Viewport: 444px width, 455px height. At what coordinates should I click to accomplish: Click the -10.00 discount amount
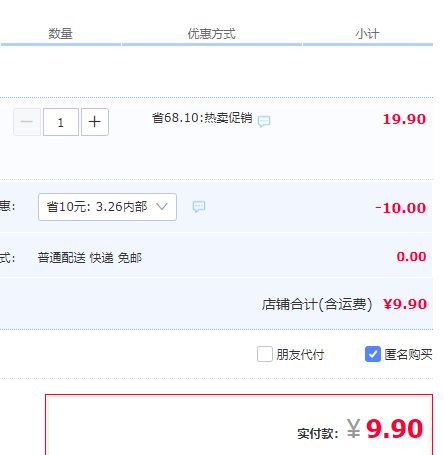pos(401,208)
